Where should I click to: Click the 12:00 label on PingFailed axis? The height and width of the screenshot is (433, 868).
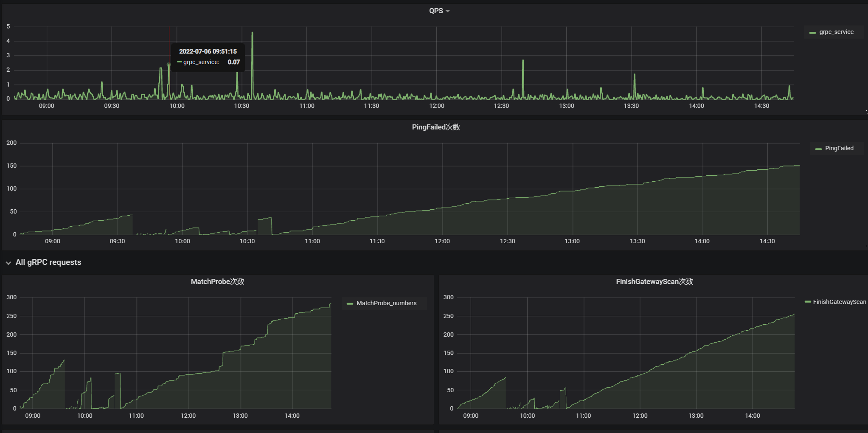(442, 241)
